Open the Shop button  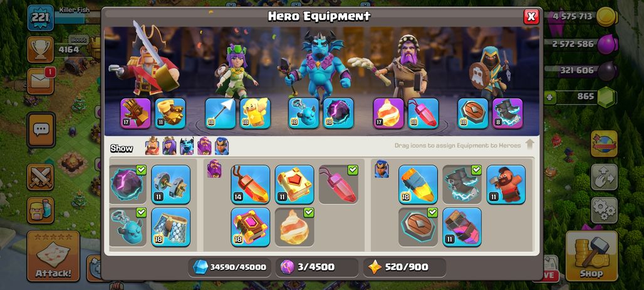(x=591, y=256)
